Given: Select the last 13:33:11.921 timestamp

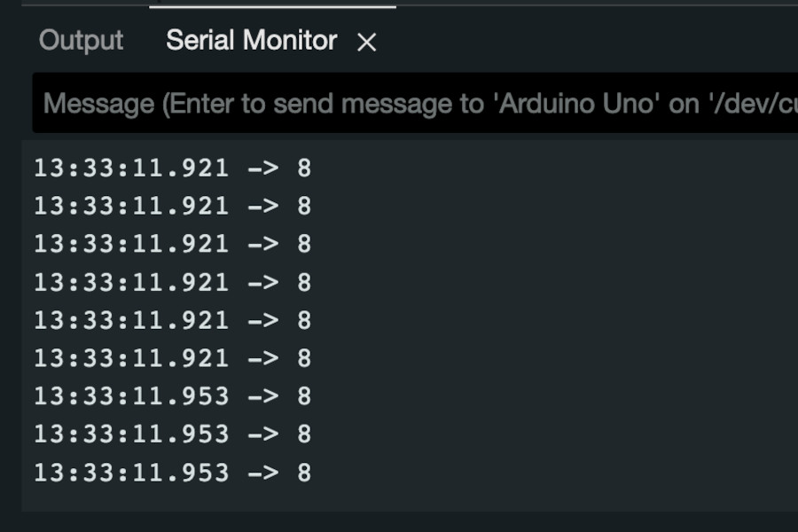Looking at the screenshot, I should pyautogui.click(x=131, y=358).
